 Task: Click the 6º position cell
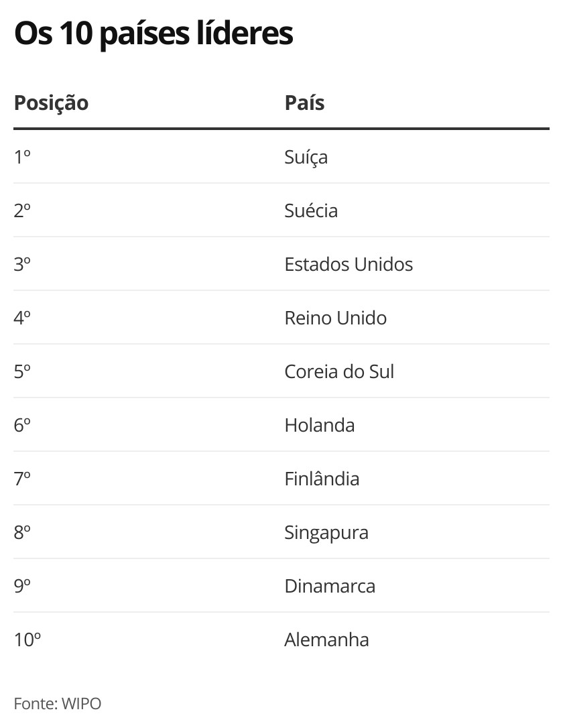[x=22, y=425]
